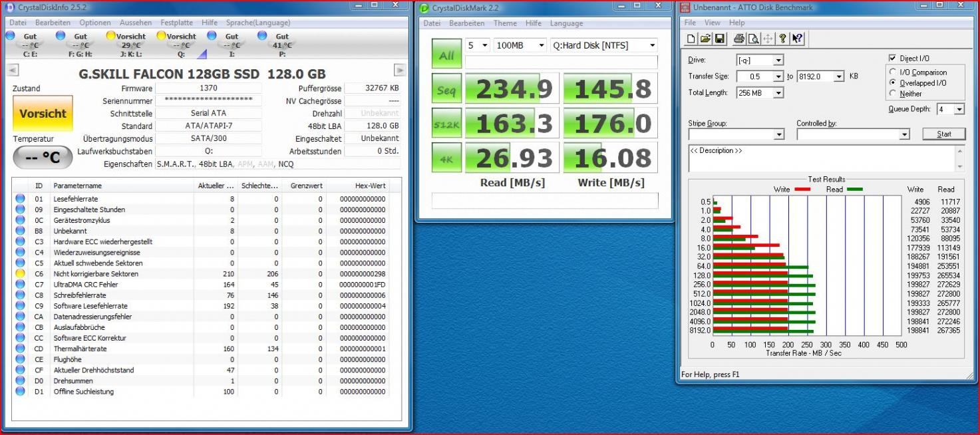Click yellow status dot of attribute C6

(x=20, y=274)
